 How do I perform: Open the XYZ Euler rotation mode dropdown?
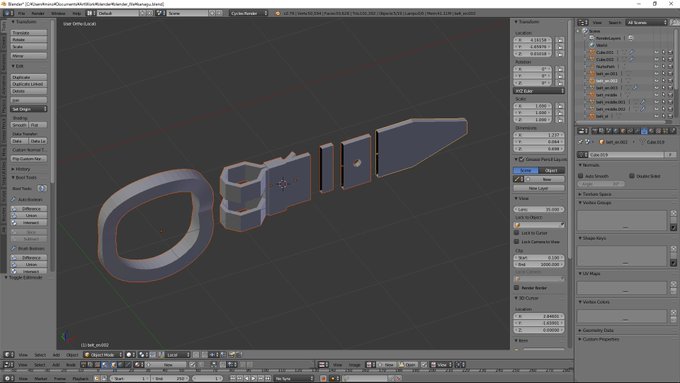point(539,91)
